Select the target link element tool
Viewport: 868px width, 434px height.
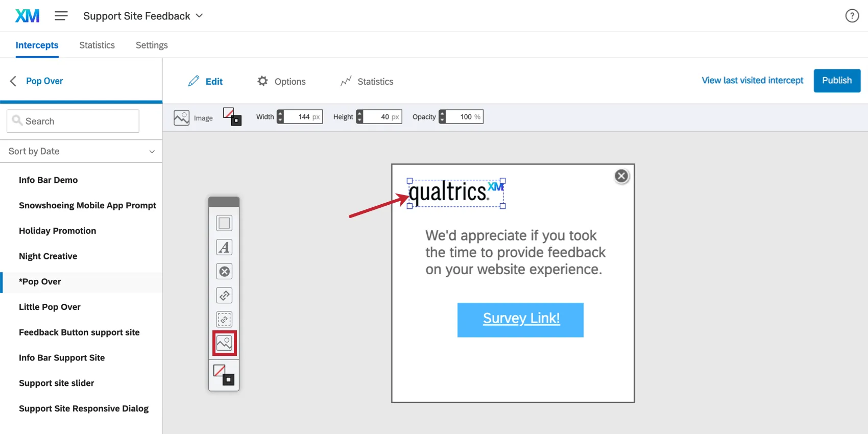(224, 295)
